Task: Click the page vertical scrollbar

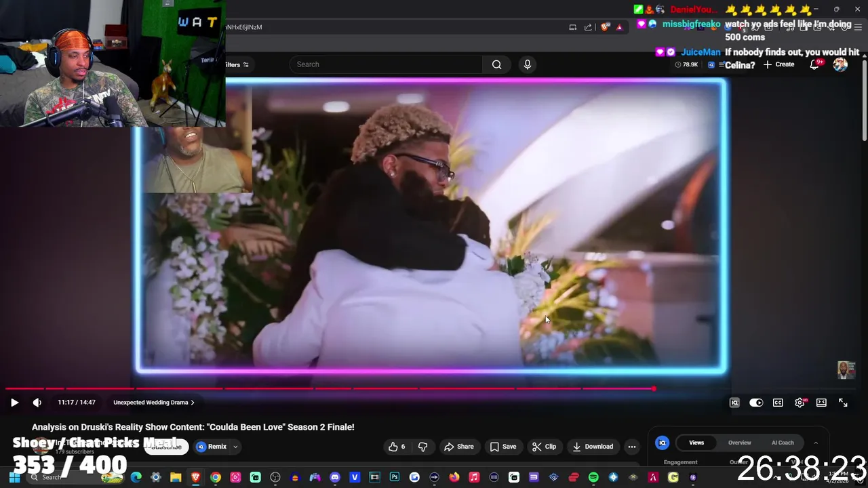Action: (x=864, y=102)
